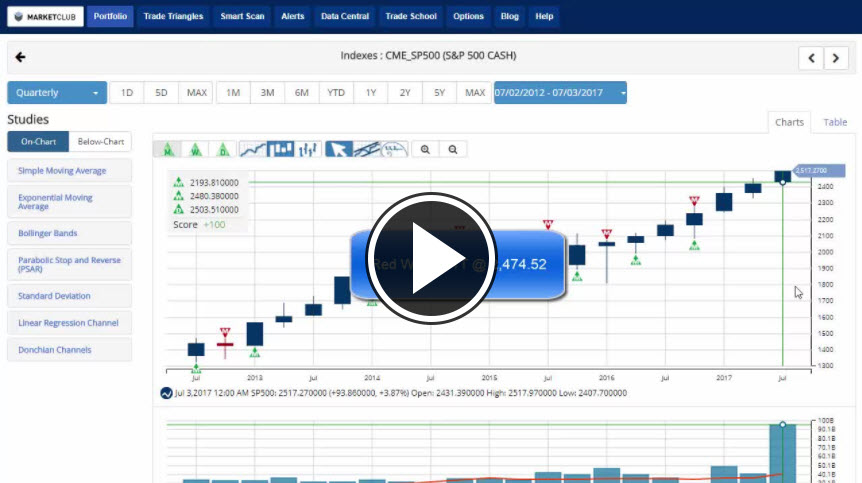Click the chart title CME_SP500
The height and width of the screenshot is (483, 862).
click(428, 55)
